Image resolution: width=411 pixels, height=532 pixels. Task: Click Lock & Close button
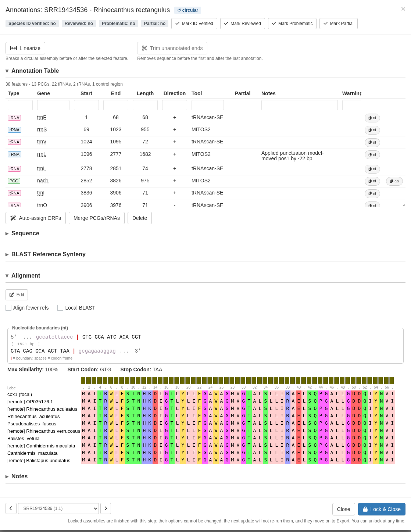382,509
